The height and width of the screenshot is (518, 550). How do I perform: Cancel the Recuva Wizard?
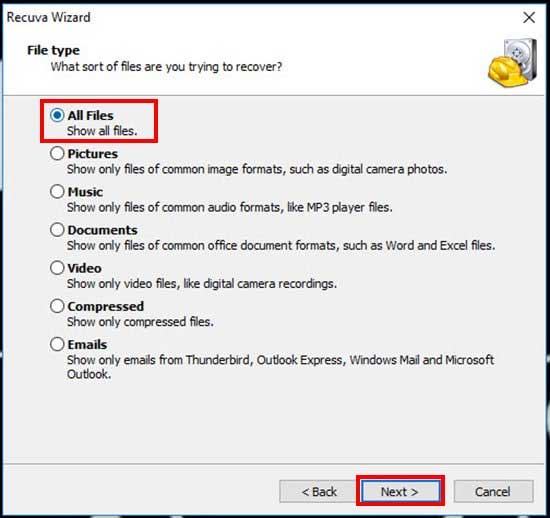coord(493,491)
